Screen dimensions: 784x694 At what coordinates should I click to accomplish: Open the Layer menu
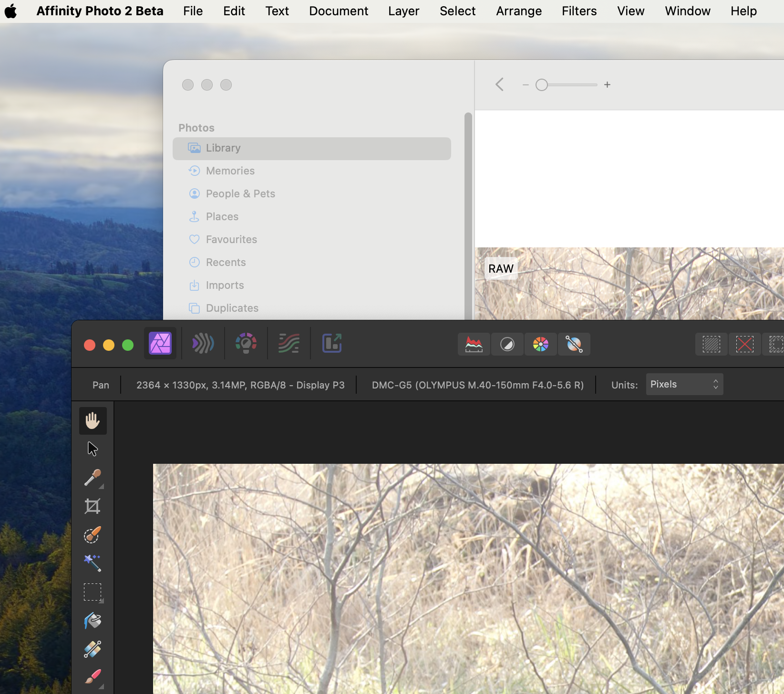point(403,11)
